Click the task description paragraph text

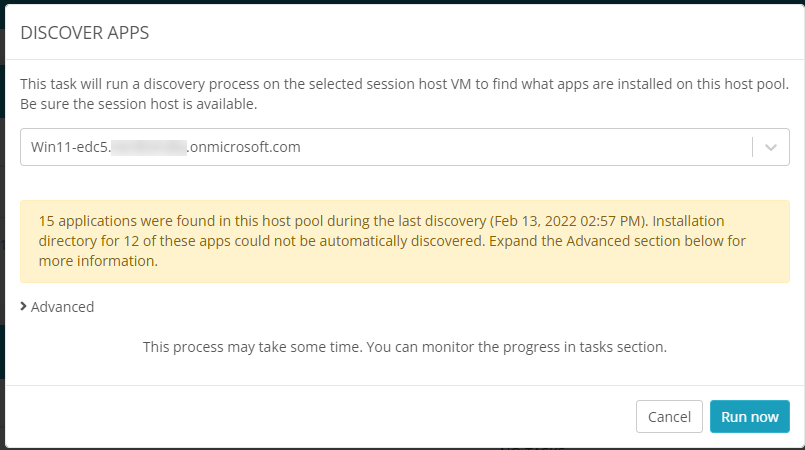[400, 84]
